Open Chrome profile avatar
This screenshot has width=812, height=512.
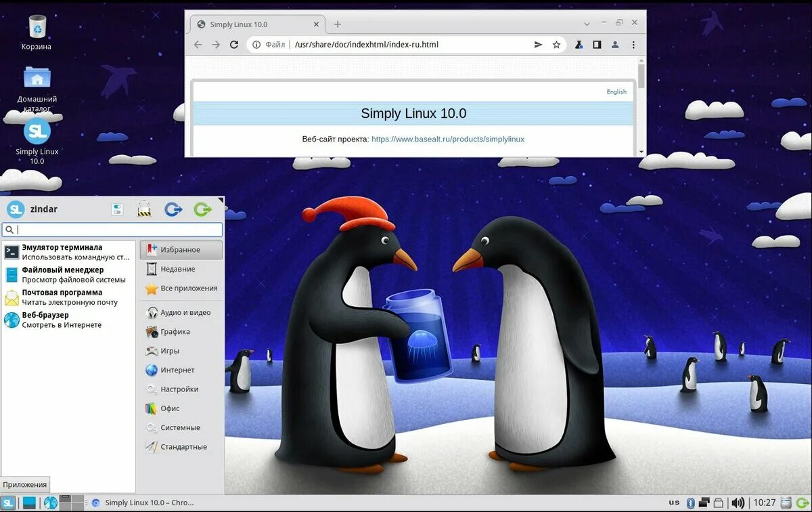click(615, 45)
